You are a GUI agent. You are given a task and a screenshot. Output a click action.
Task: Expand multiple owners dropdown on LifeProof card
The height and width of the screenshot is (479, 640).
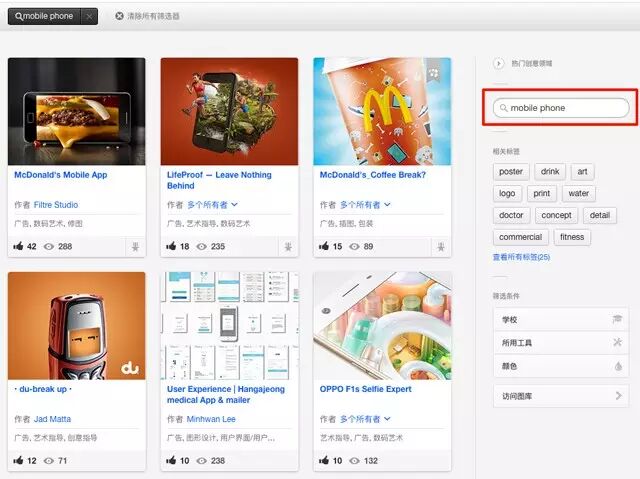click(212, 205)
